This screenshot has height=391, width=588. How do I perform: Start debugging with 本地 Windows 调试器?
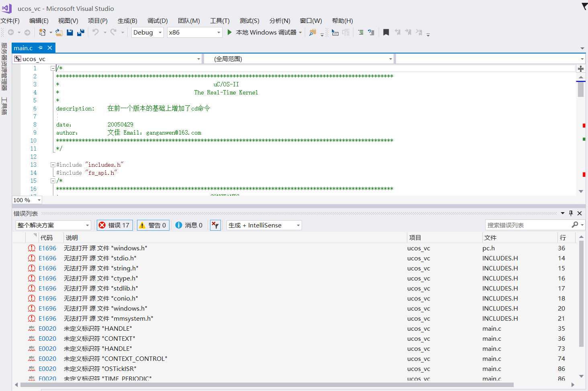point(262,33)
